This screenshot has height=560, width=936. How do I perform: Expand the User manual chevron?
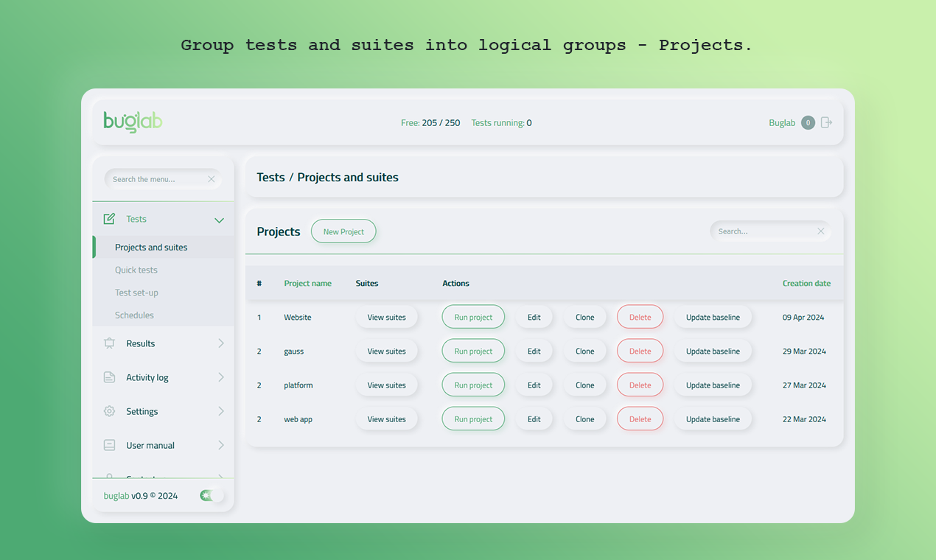[220, 445]
